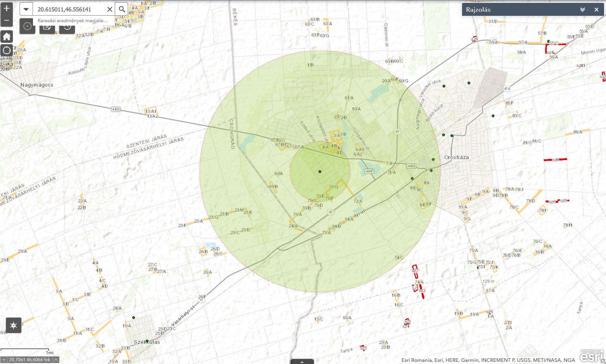Open the edit notes widget

[47, 27]
